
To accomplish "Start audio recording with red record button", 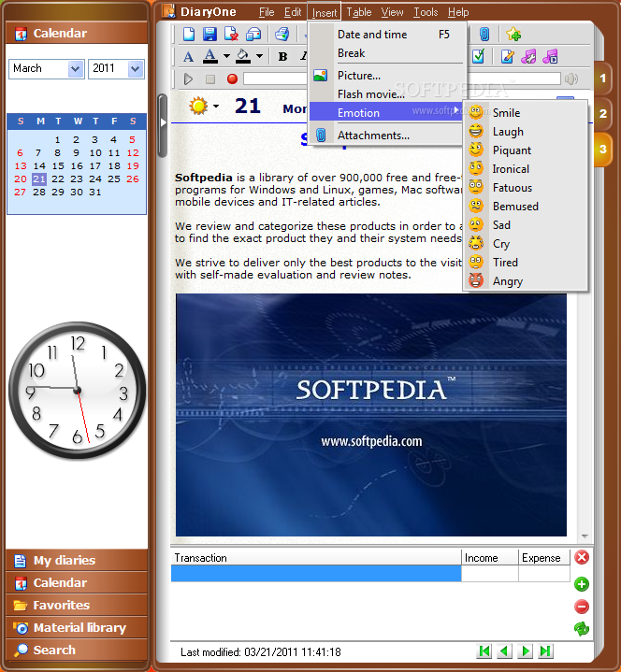I will 232,79.
